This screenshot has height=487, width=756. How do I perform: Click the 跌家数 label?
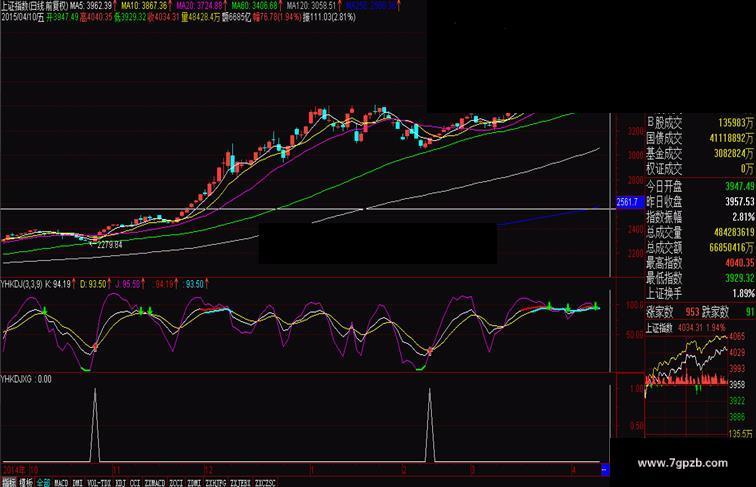[x=715, y=312]
